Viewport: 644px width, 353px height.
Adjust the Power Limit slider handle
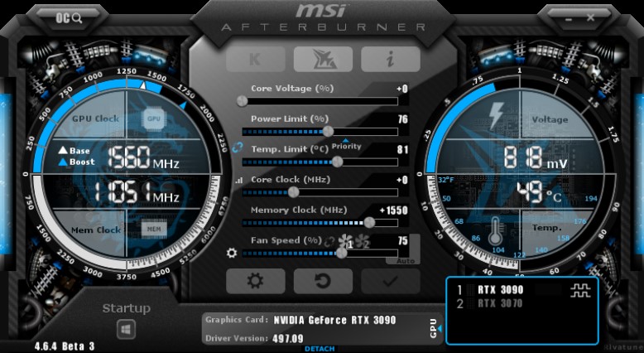(328, 132)
